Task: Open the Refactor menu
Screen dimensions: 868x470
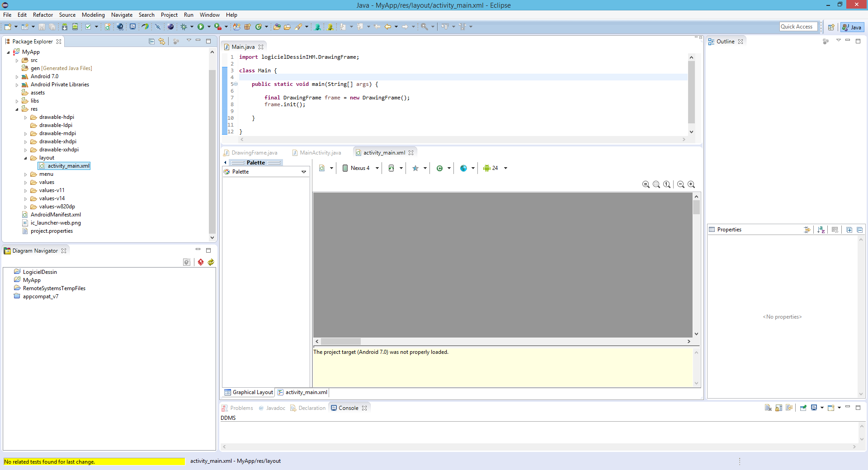Action: [x=42, y=15]
